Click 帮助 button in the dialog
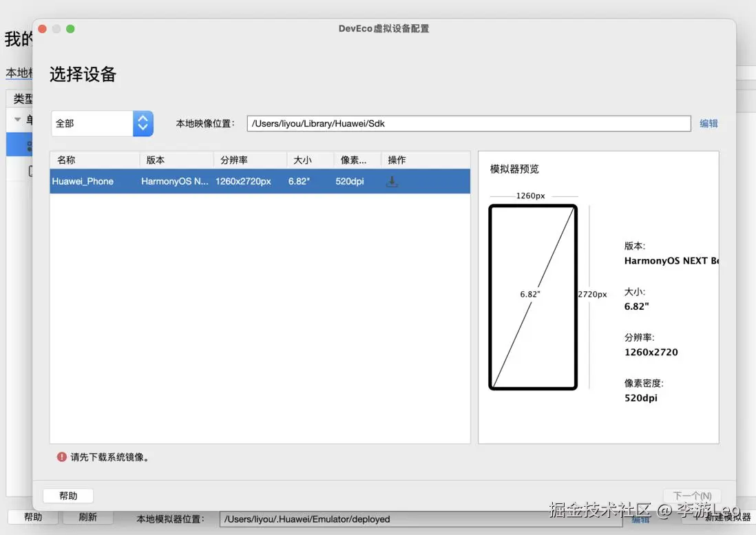This screenshot has height=535, width=756. point(68,496)
